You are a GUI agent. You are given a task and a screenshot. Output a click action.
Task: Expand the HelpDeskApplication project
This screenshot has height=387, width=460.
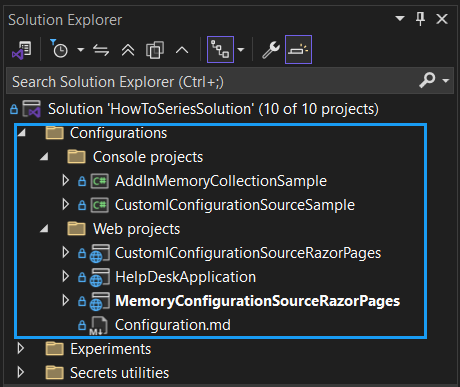pyautogui.click(x=66, y=277)
